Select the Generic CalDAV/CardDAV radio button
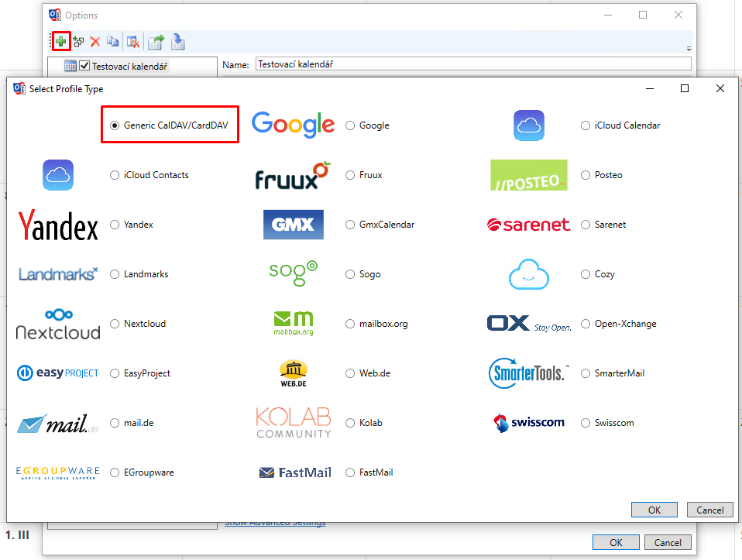The height and width of the screenshot is (560, 742). [115, 125]
